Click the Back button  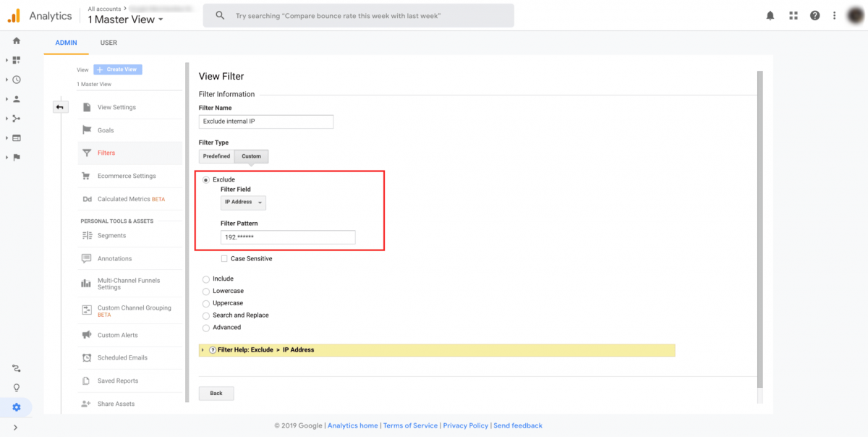[x=216, y=393]
